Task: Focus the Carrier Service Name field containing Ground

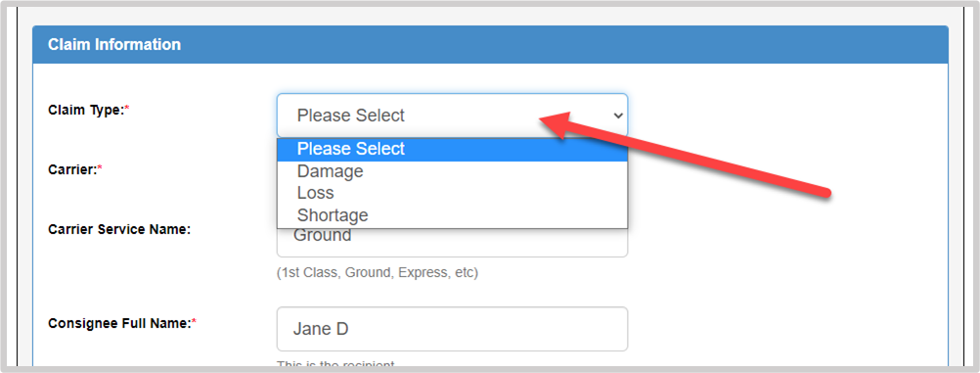Action: (452, 242)
